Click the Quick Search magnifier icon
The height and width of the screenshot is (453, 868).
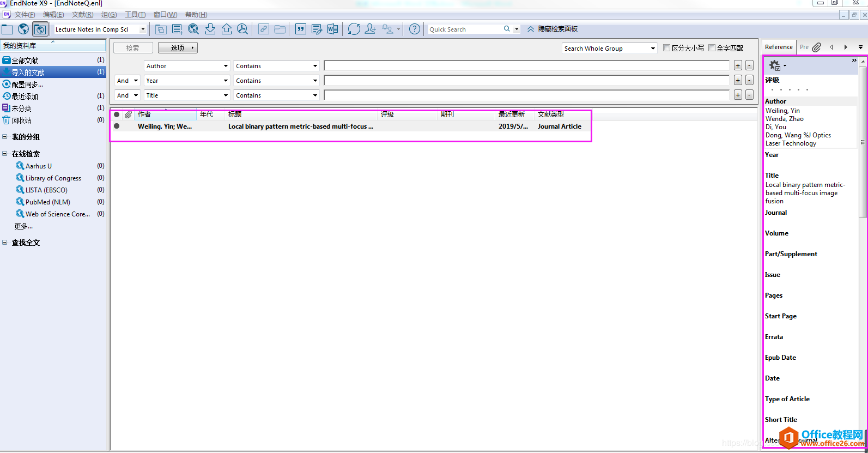pos(507,29)
